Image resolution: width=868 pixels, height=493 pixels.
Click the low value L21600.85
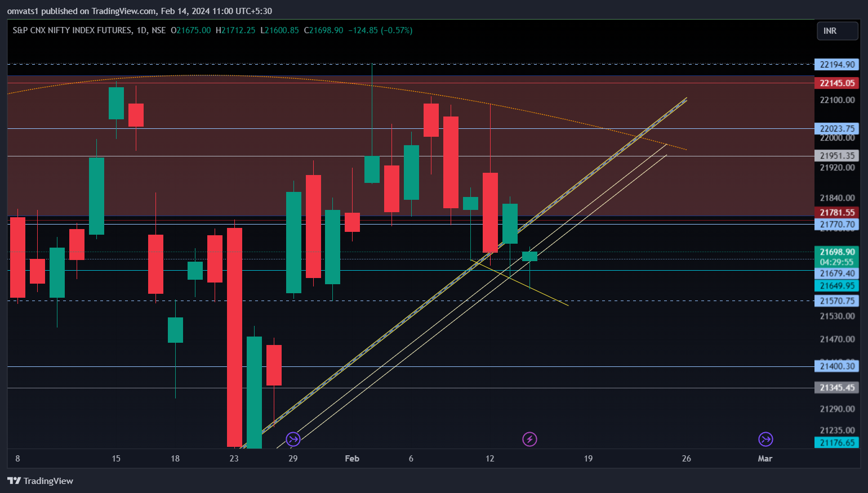point(279,30)
